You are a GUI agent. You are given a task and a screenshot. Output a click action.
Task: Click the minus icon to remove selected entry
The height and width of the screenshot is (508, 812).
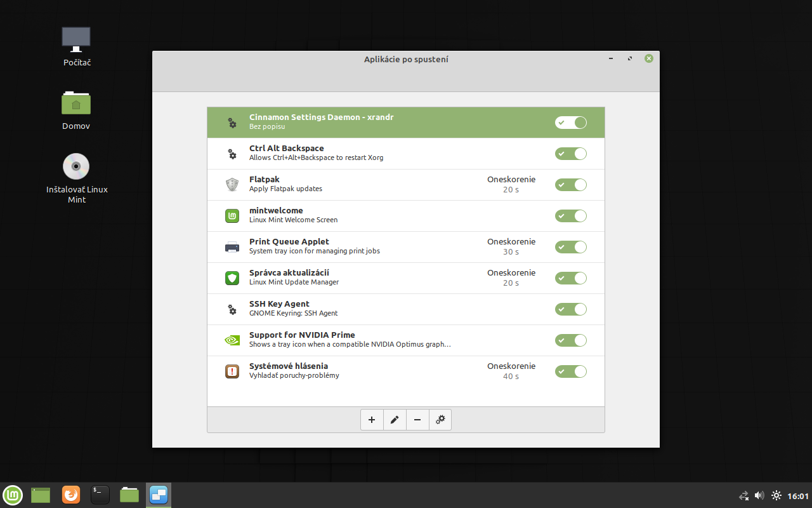pos(417,420)
